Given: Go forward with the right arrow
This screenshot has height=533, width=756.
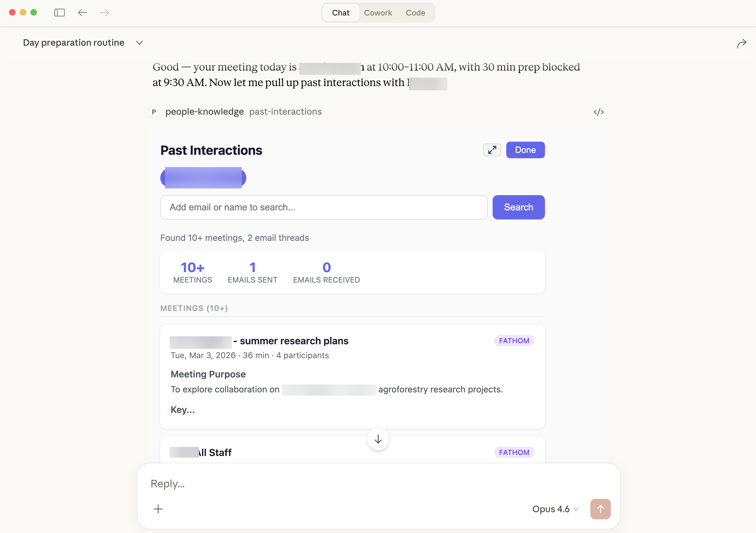Looking at the screenshot, I should click(x=104, y=13).
